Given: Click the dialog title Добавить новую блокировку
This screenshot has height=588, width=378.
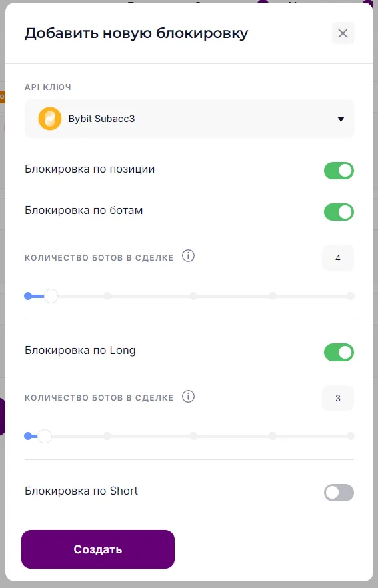Looking at the screenshot, I should (x=136, y=33).
